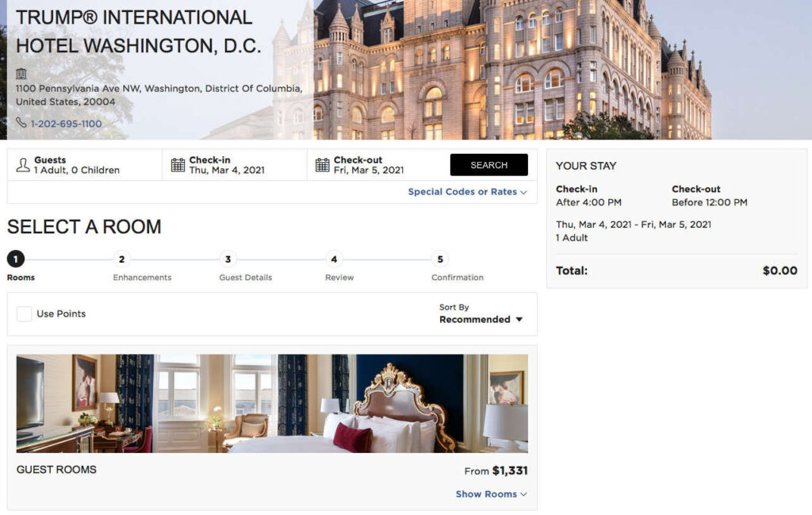Expand Special Codes or Rates
The height and width of the screenshot is (515, 812).
pos(467,192)
